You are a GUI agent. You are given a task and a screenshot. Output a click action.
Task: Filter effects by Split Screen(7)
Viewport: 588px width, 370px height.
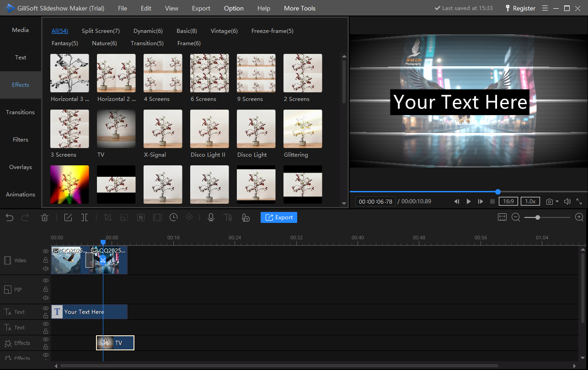click(x=101, y=31)
